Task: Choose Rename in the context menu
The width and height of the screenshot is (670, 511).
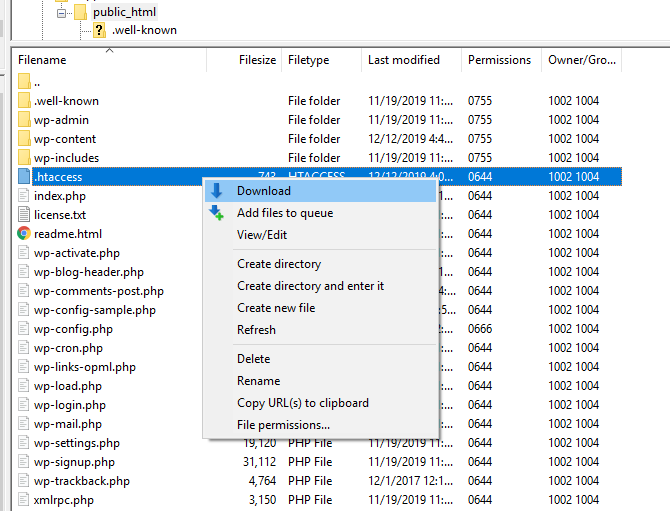Action: [x=258, y=381]
